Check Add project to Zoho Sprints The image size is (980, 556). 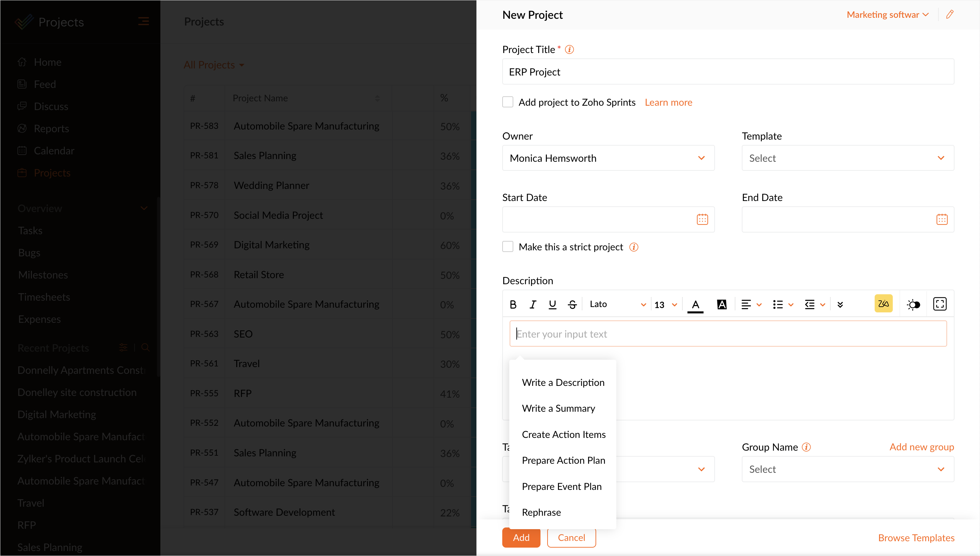pos(507,102)
